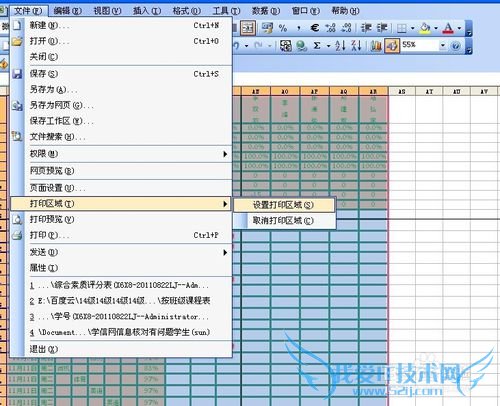Click the Merge and Center toolbar icon
This screenshot has width=500, height=406.
[x=248, y=28]
